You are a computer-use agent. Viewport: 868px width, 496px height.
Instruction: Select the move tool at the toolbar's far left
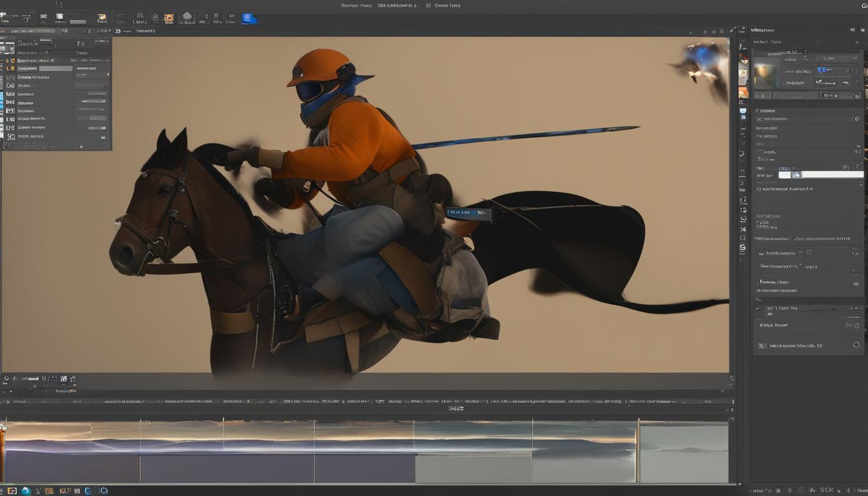(x=5, y=16)
